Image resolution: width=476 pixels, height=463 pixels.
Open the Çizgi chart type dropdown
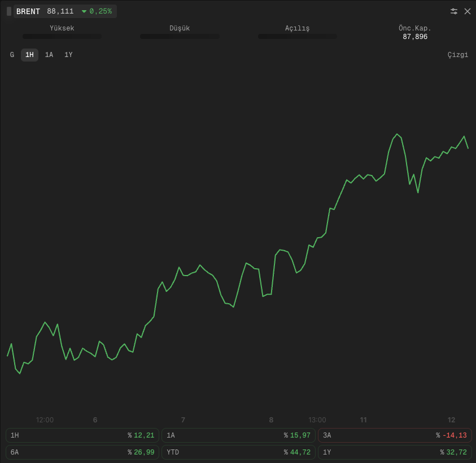click(457, 55)
